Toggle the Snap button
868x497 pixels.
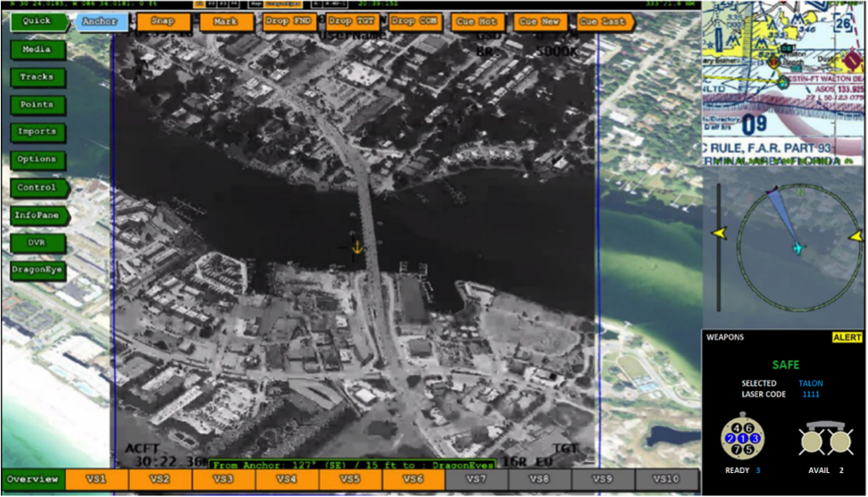click(163, 21)
